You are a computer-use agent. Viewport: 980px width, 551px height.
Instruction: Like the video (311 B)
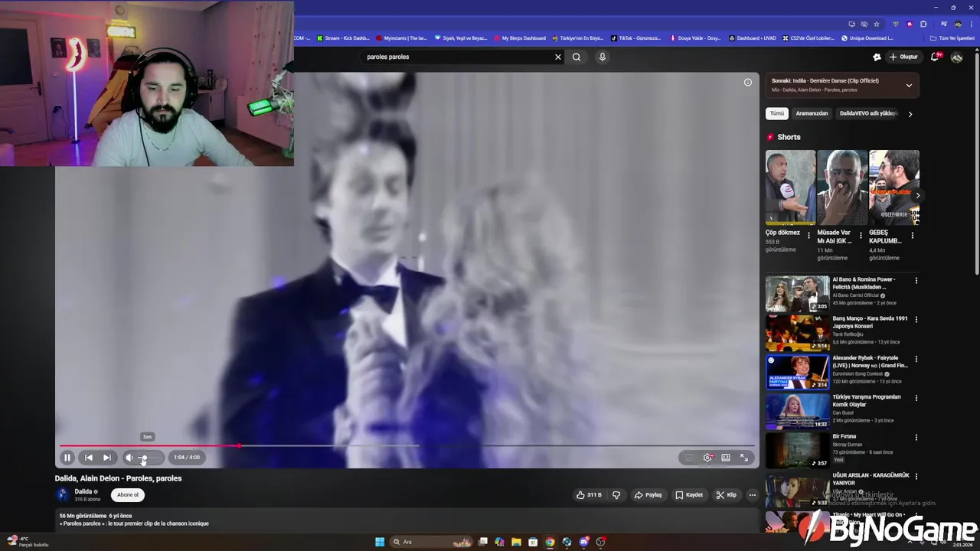pyautogui.click(x=589, y=495)
